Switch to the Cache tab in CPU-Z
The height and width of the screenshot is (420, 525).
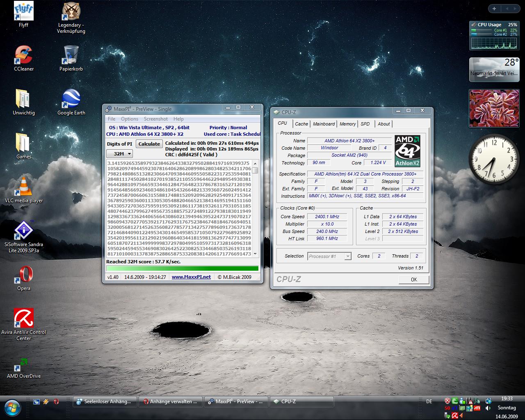[301, 124]
